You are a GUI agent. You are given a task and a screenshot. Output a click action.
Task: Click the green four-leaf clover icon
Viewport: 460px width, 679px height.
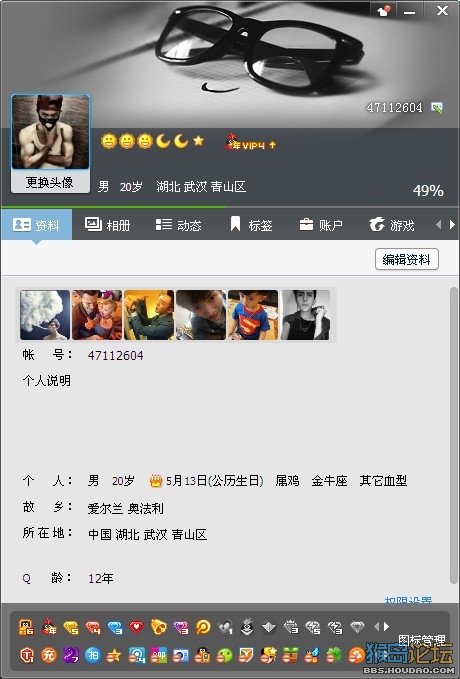[x=334, y=655]
